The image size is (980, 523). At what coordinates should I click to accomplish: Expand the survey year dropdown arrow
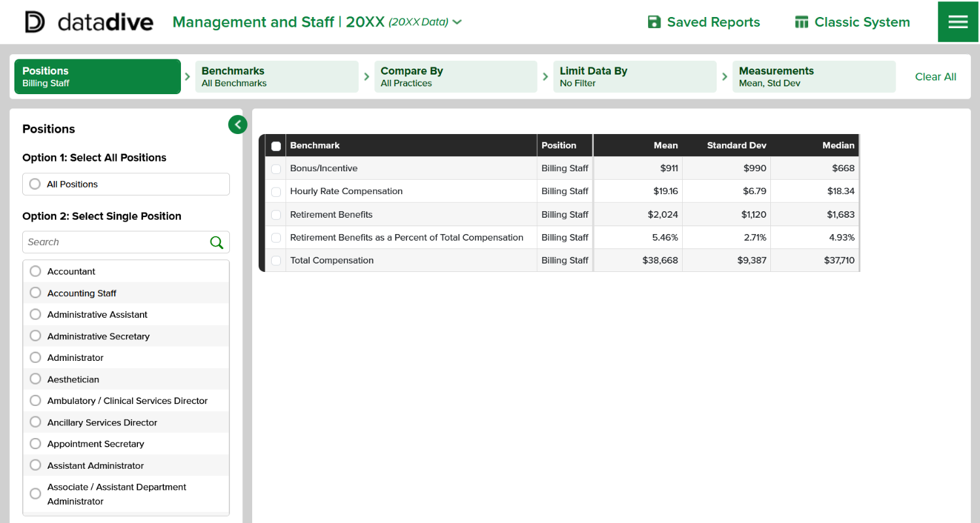pyautogui.click(x=457, y=22)
